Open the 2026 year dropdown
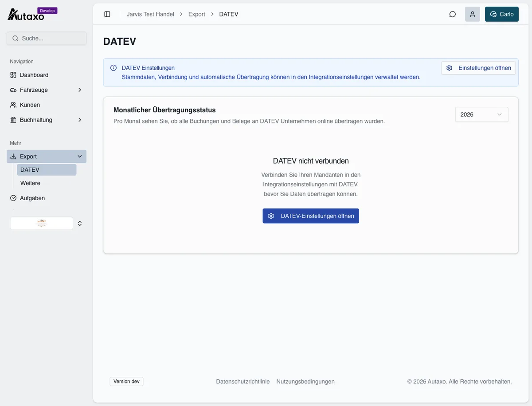This screenshot has width=532, height=406. tap(481, 114)
